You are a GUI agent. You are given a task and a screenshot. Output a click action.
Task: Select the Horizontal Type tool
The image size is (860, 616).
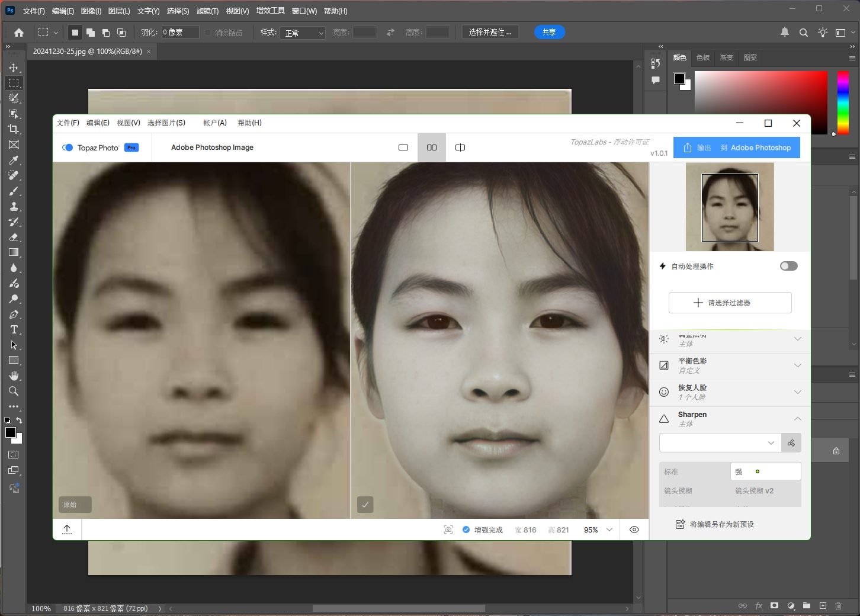[14, 330]
